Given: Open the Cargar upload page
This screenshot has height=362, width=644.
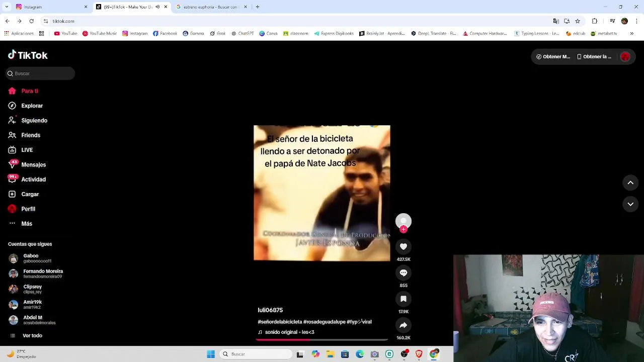Looking at the screenshot, I should pyautogui.click(x=23, y=194).
